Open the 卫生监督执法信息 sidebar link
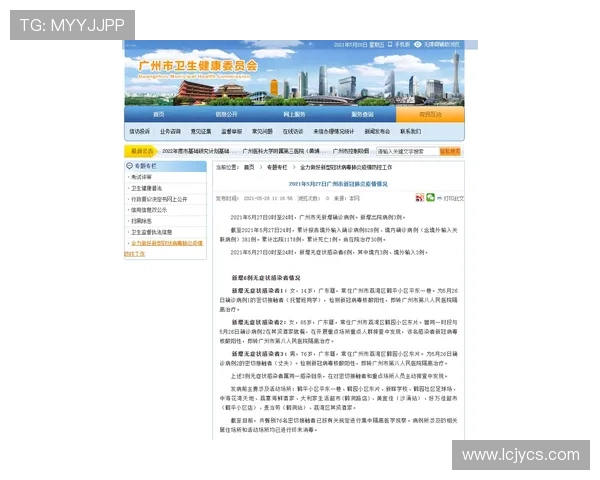 click(151, 232)
